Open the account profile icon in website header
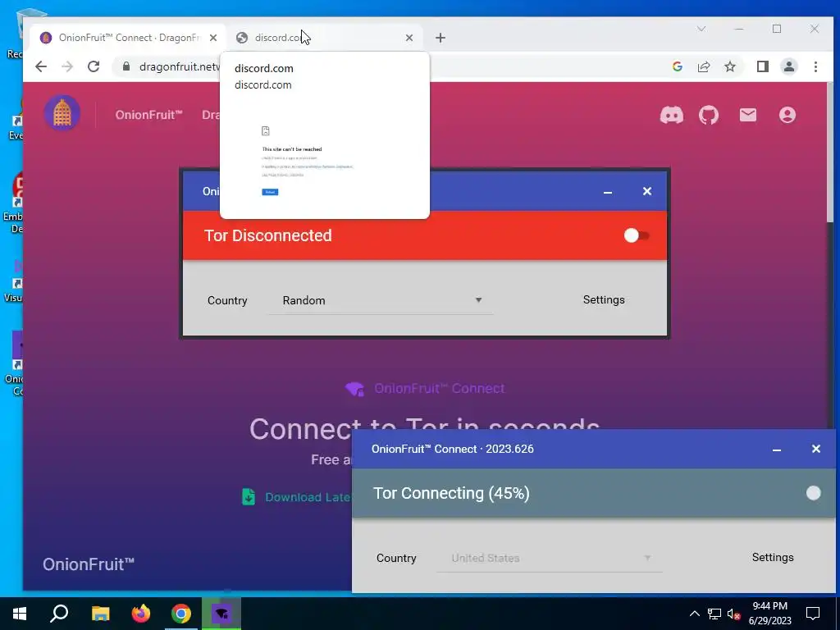This screenshot has width=840, height=630. pos(787,115)
